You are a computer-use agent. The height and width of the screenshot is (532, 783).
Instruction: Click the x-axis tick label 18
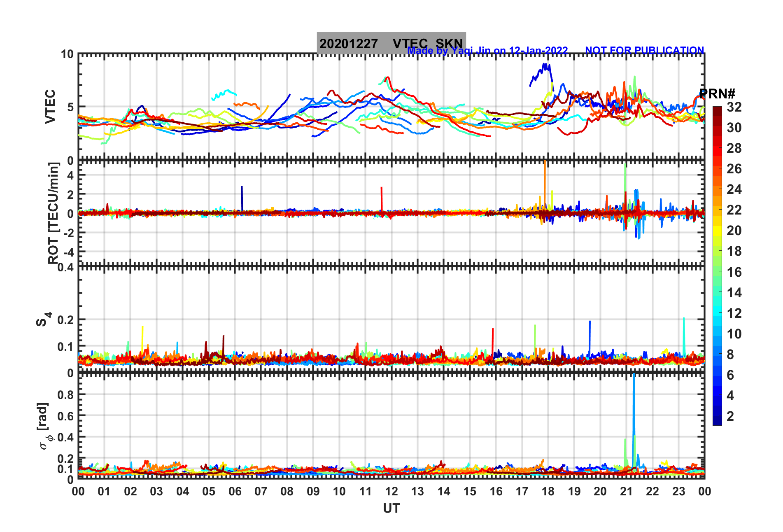[x=548, y=491]
